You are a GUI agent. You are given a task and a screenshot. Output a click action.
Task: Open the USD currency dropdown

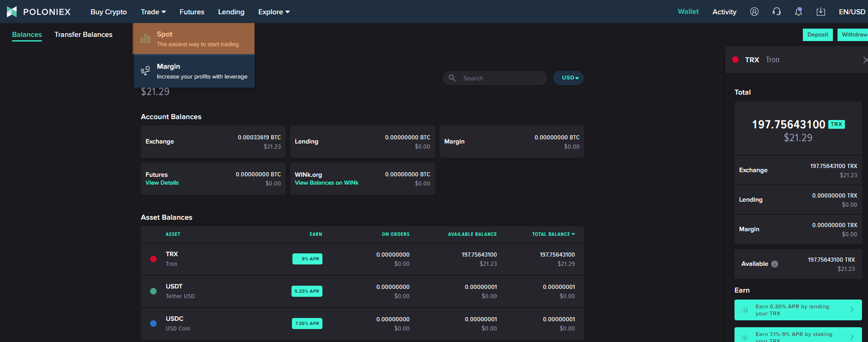pyautogui.click(x=569, y=78)
